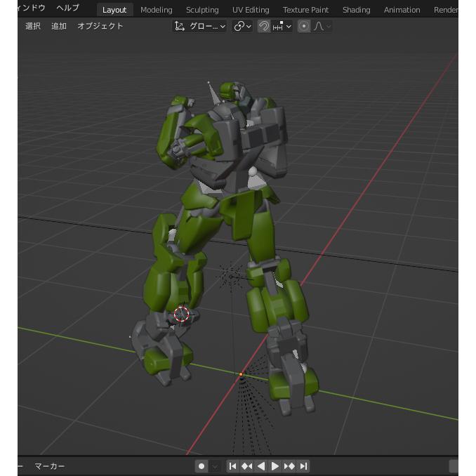This screenshot has width=476, height=476.
Task: Open the 追加 (Add) menu
Action: point(59,26)
